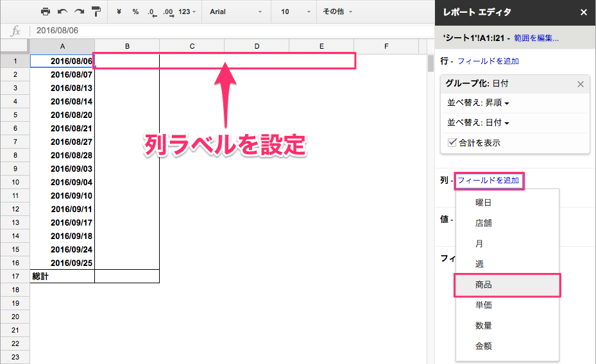Toggle the 合計を表示 checkbox
The width and height of the screenshot is (596, 364).
pos(452,143)
